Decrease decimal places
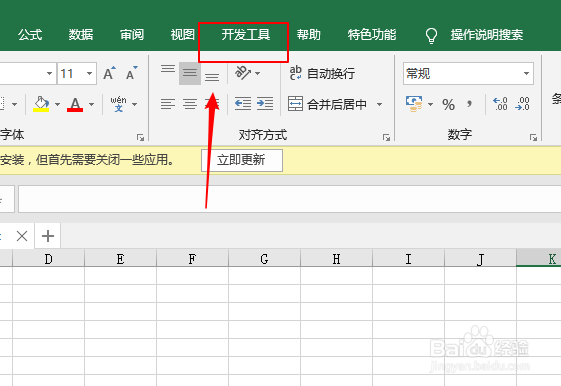 522,104
